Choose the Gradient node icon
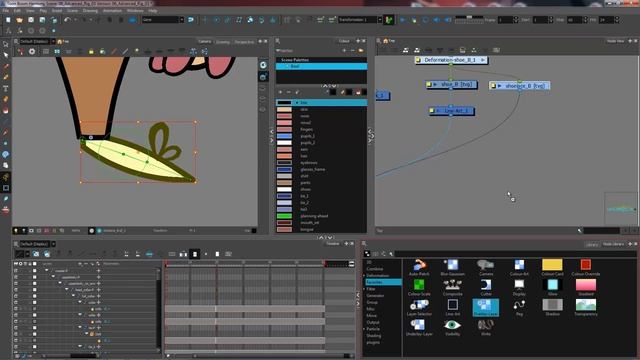The image size is (640, 360). click(x=586, y=284)
